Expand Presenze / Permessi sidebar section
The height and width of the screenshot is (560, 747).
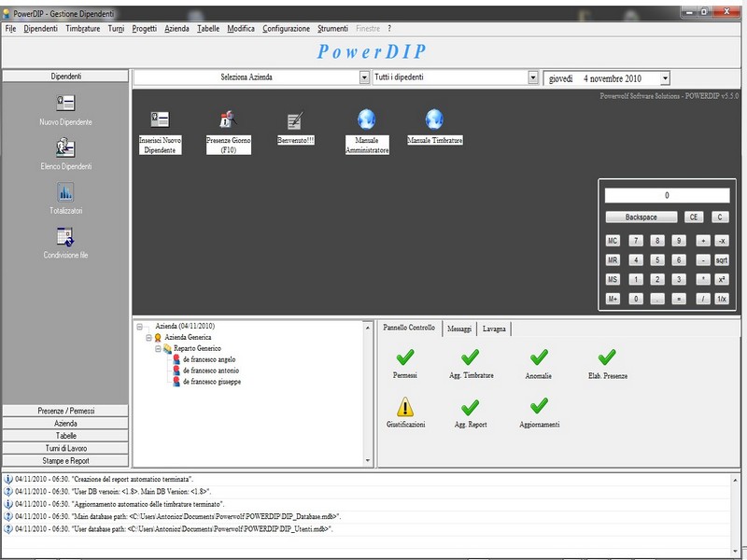tap(65, 411)
